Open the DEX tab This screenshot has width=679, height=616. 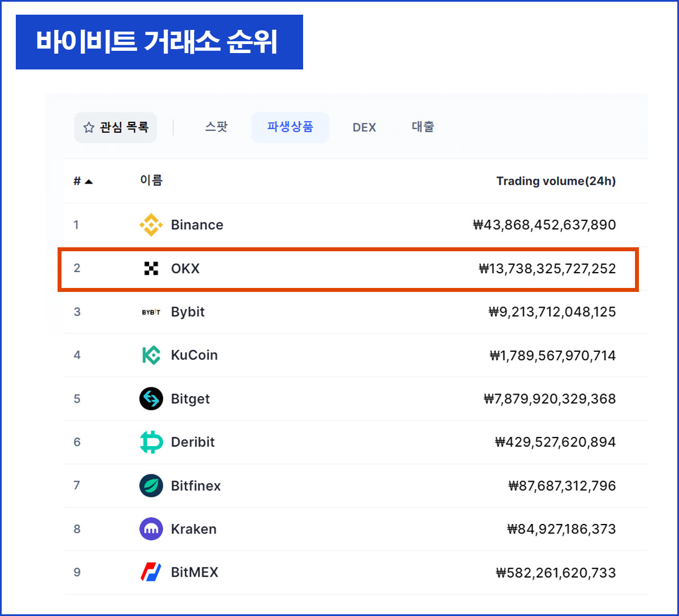tap(364, 127)
